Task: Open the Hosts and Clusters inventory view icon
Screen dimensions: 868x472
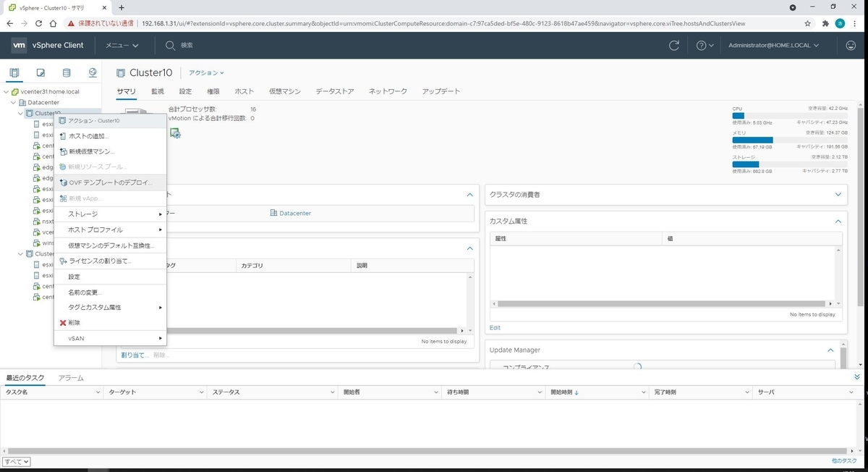Action: click(14, 72)
